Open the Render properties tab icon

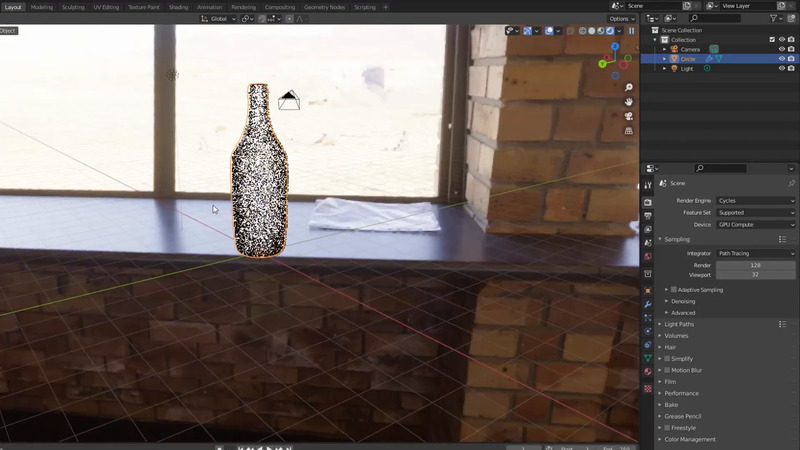coord(648,202)
